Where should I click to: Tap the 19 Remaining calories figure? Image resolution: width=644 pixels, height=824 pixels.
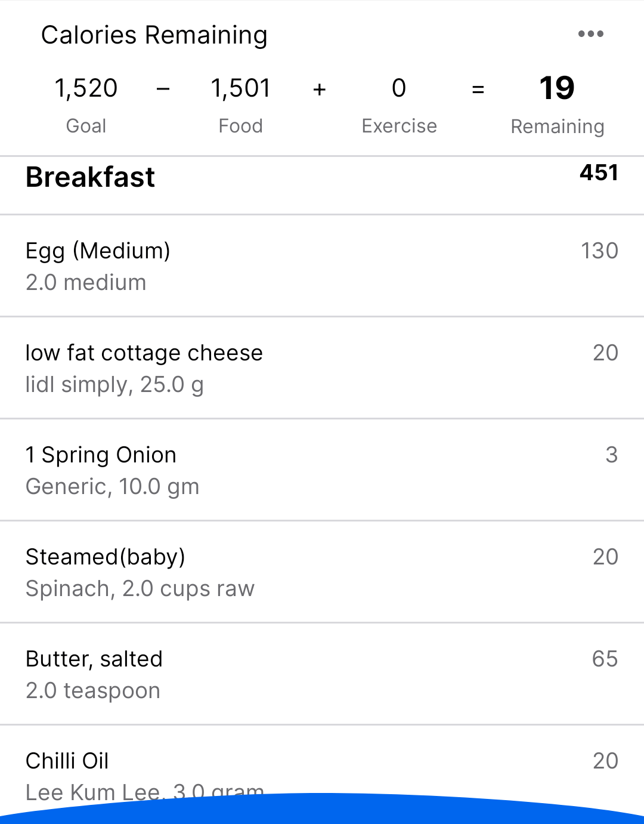[557, 88]
